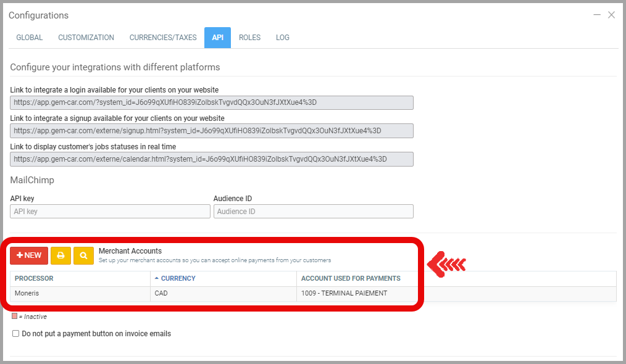Sort by the PROCESSOR column header
This screenshot has width=626, height=364.
point(34,278)
